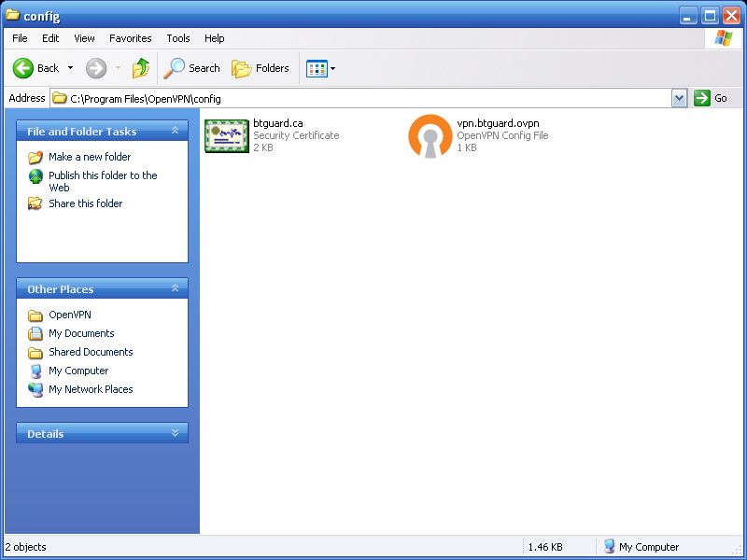Open the My Computer link
747x560 pixels.
[78, 371]
